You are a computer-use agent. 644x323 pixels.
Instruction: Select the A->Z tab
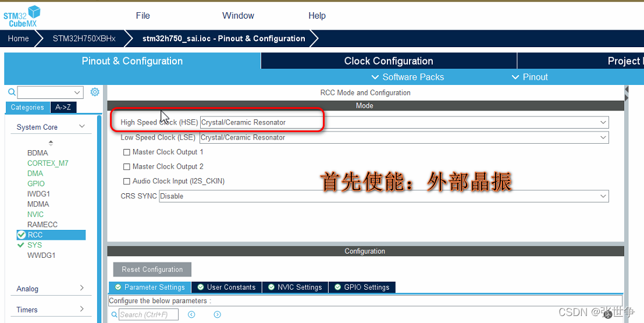[x=63, y=107]
